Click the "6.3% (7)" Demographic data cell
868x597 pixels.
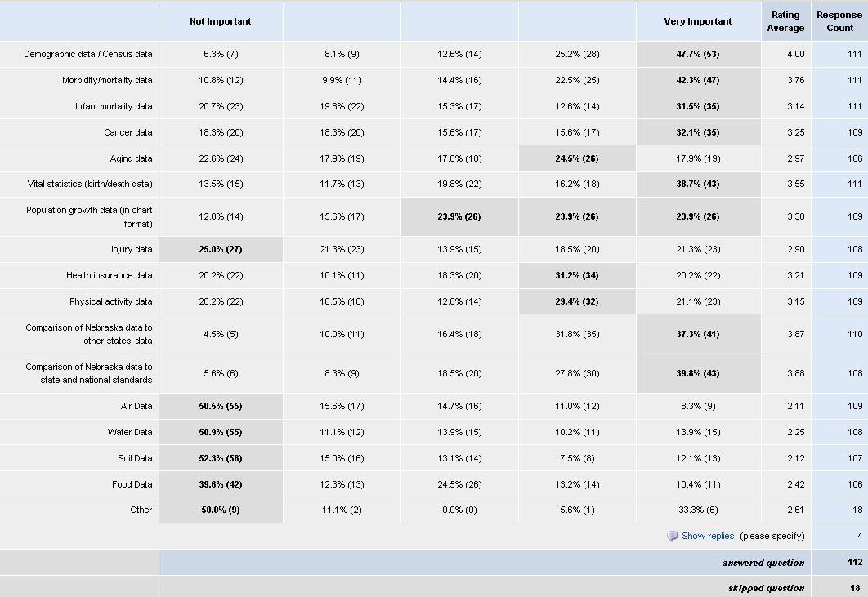pyautogui.click(x=221, y=54)
